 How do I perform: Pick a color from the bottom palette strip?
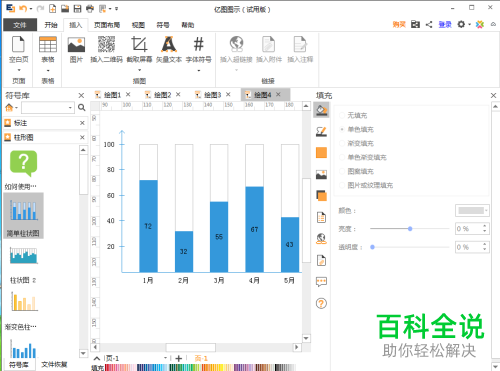[x=200, y=367]
